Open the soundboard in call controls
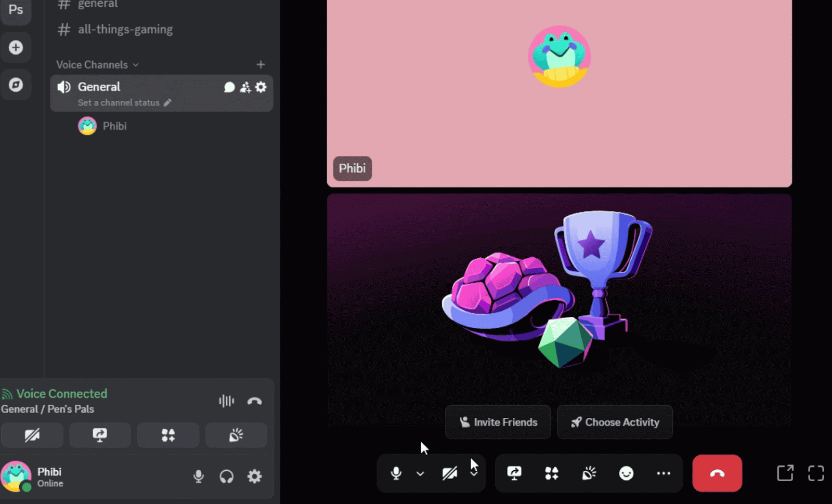This screenshot has width=832, height=504. [x=589, y=473]
